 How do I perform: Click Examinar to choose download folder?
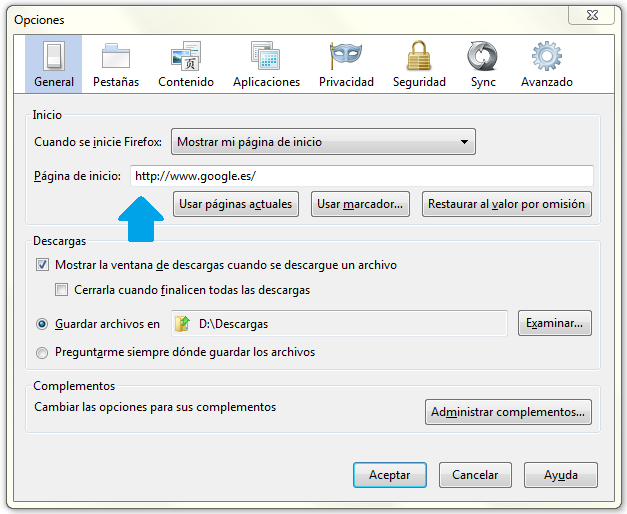pos(555,323)
